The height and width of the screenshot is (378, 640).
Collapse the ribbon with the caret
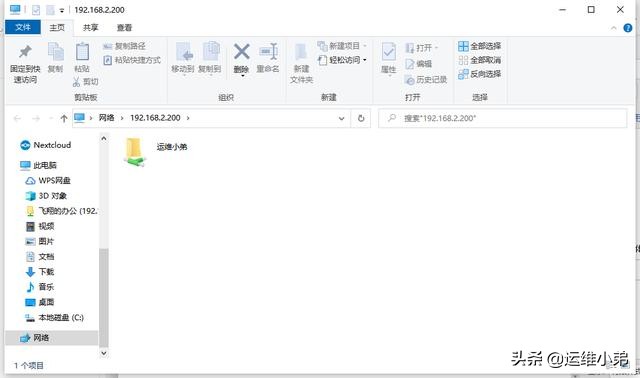coord(613,28)
